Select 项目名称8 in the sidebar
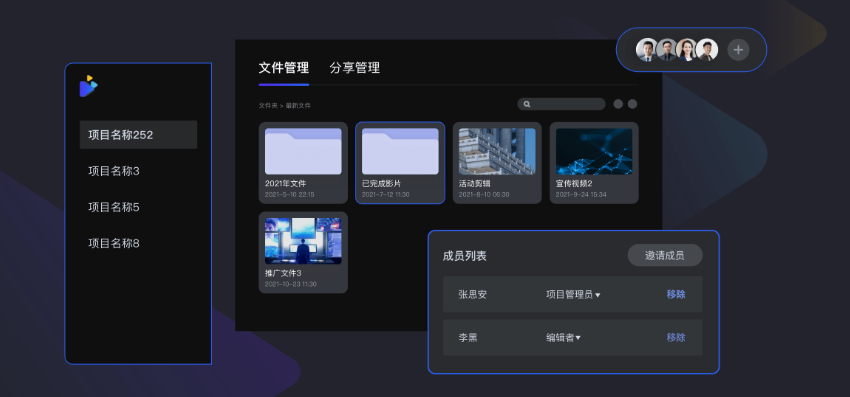 click(114, 244)
